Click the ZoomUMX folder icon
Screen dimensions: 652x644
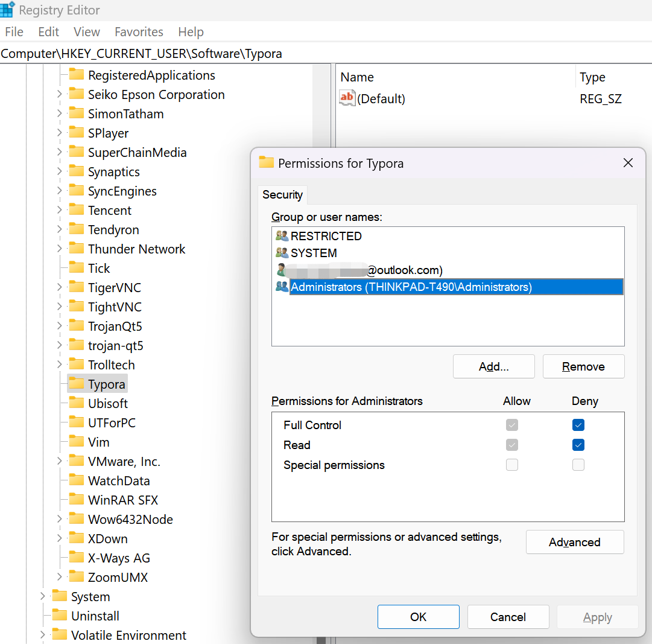click(x=76, y=576)
